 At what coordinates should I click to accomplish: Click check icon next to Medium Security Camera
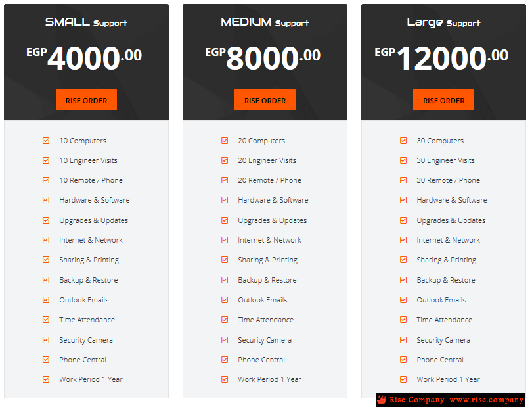point(225,340)
